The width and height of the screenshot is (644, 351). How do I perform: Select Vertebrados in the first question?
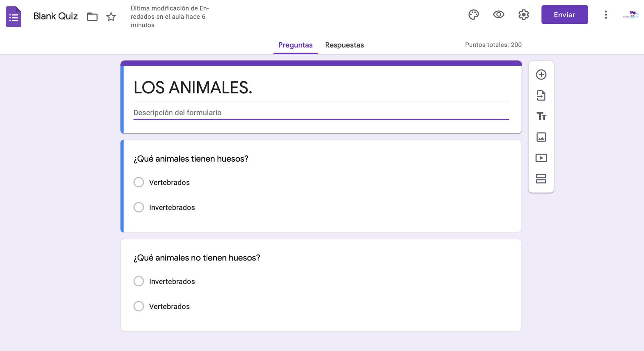click(x=139, y=182)
